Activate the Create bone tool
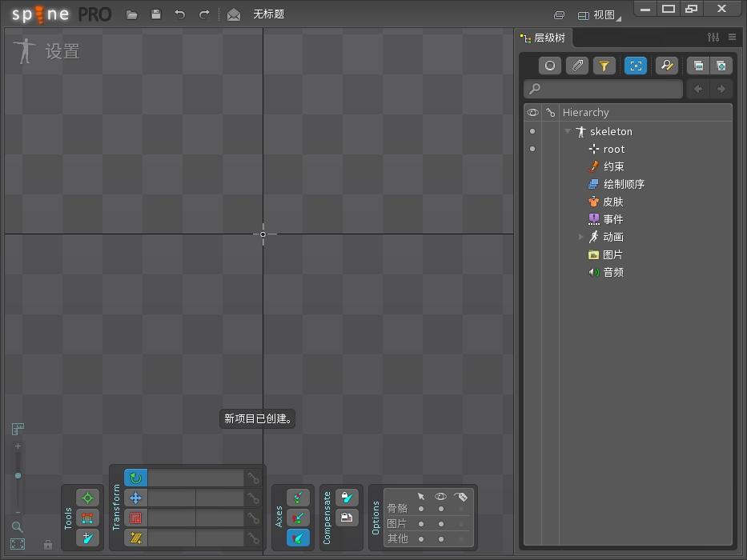The width and height of the screenshot is (747, 560). point(87,538)
